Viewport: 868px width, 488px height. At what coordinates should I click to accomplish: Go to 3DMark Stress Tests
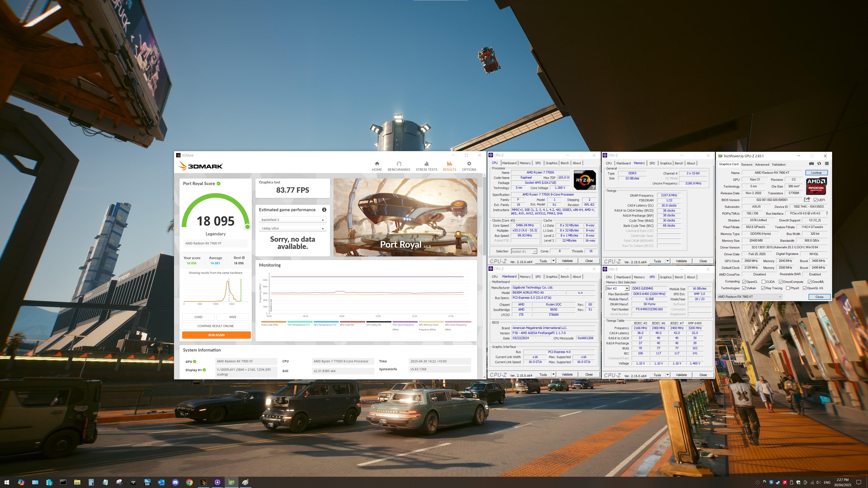(x=426, y=166)
